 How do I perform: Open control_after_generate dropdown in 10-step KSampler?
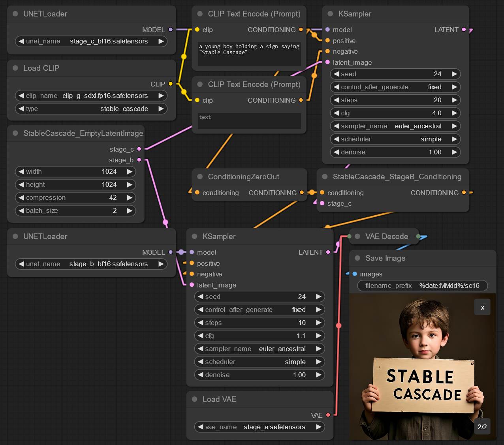tap(260, 310)
